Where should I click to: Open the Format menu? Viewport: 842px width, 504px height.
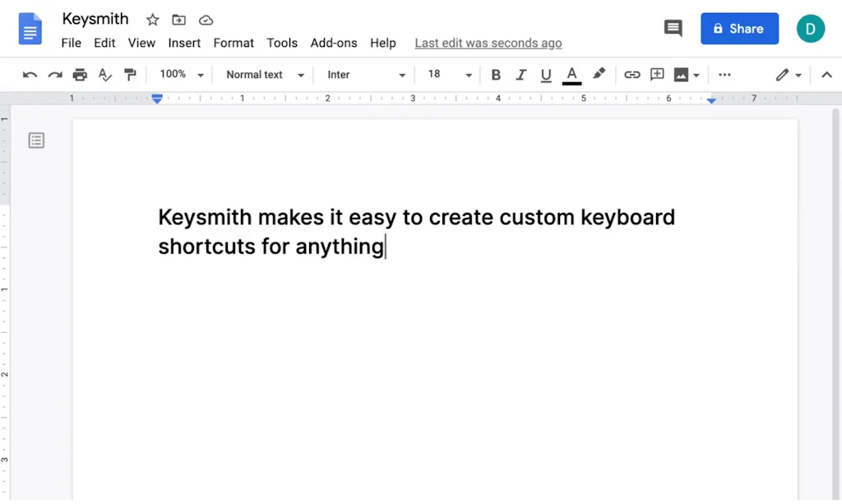(234, 43)
